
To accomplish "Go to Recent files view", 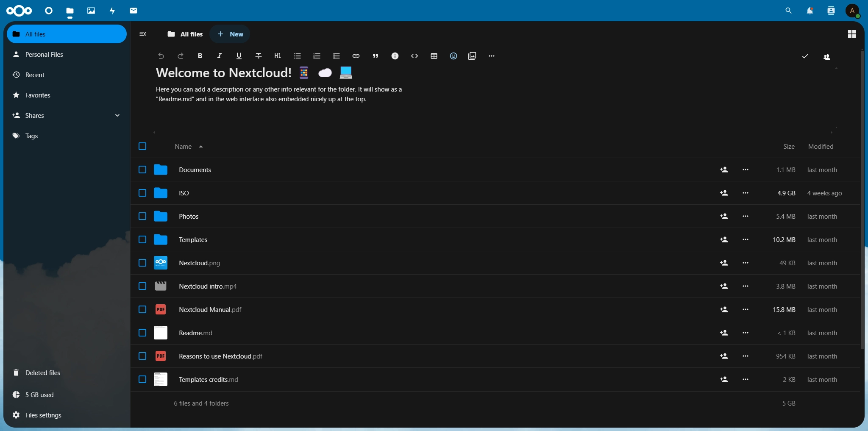I will point(67,75).
